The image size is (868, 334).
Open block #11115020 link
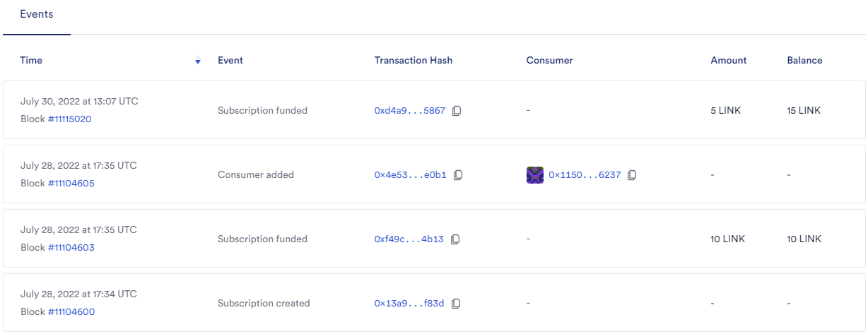(69, 119)
